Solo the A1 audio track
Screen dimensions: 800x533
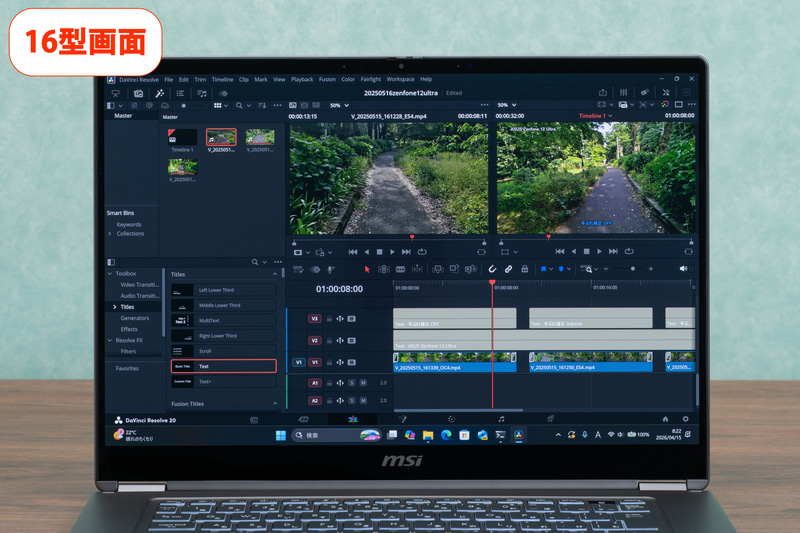click(x=352, y=383)
